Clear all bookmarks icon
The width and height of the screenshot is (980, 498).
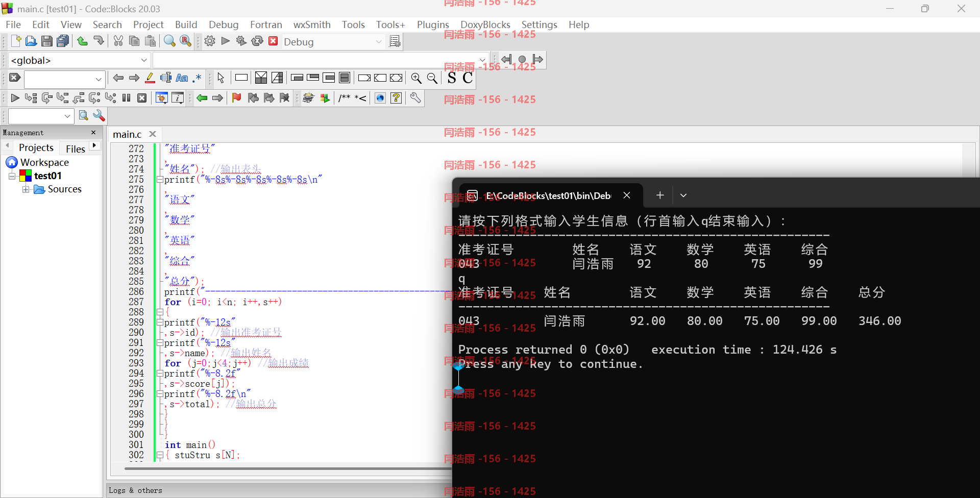coord(285,98)
